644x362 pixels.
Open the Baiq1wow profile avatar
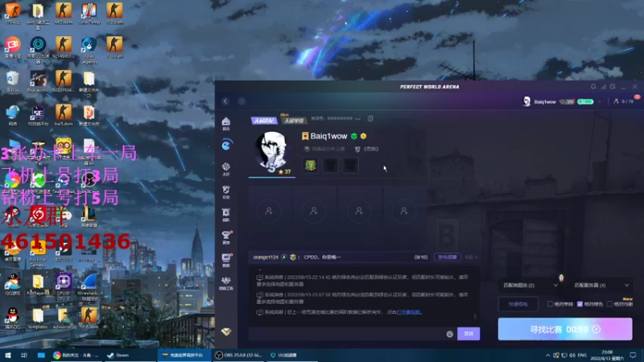click(x=271, y=150)
